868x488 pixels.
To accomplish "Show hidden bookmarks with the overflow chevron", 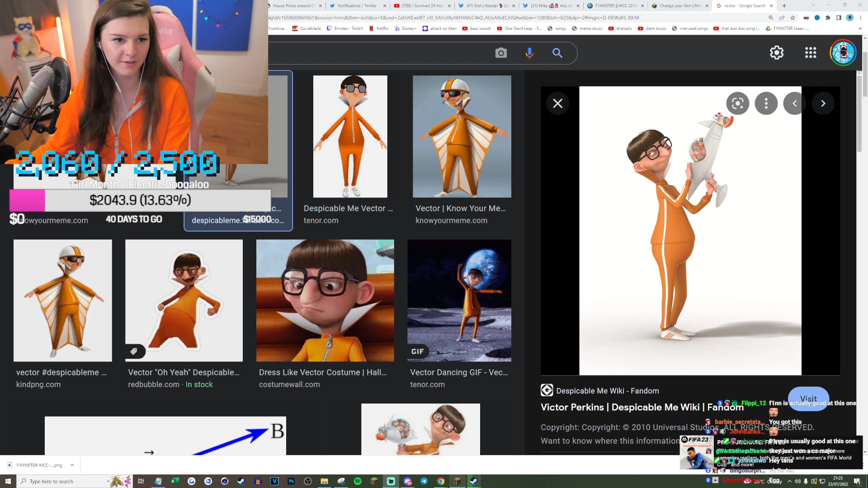I will [x=860, y=28].
